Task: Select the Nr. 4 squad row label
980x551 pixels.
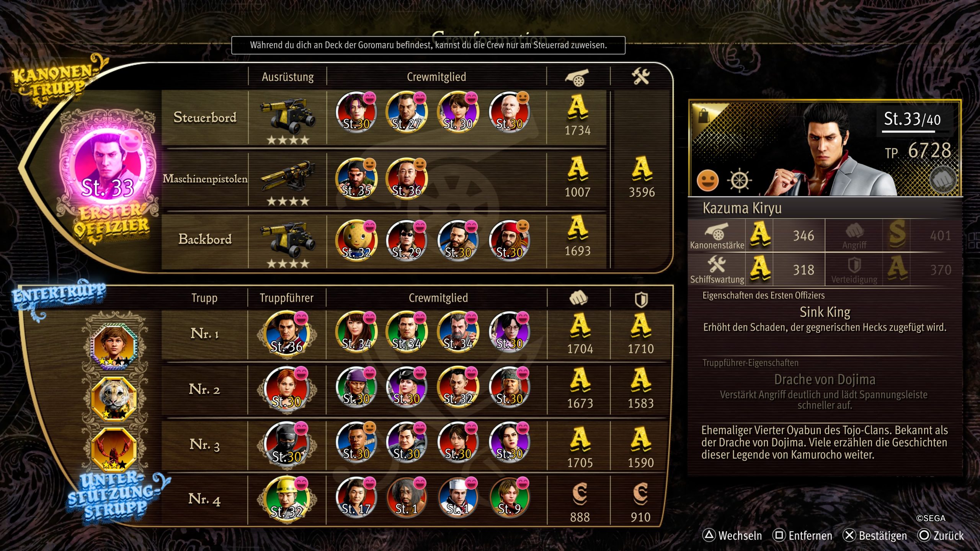Action: (204, 499)
